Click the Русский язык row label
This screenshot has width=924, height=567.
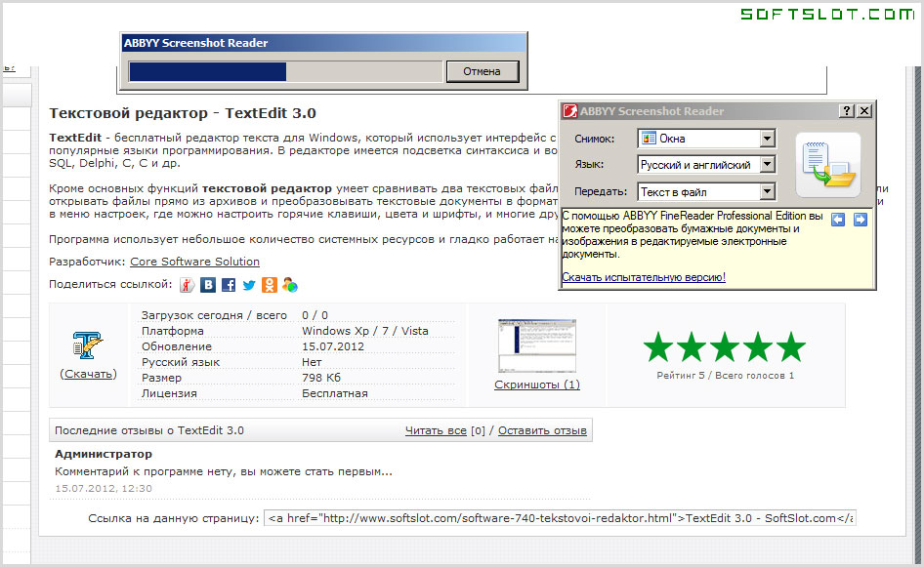181,362
